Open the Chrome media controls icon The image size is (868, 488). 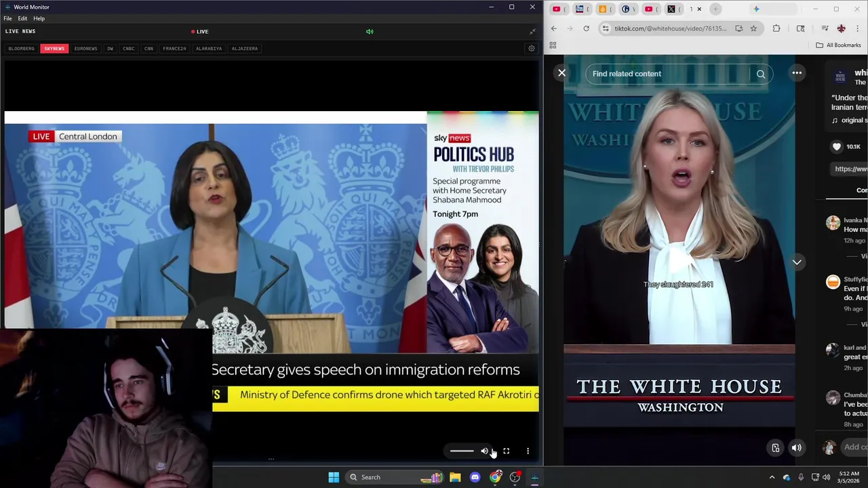click(x=825, y=28)
